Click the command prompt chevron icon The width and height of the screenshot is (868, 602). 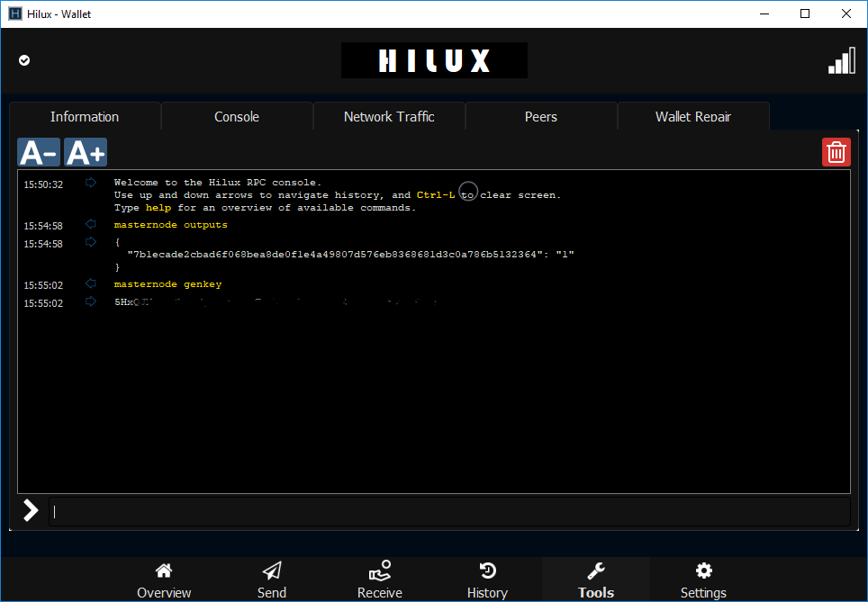(31, 511)
